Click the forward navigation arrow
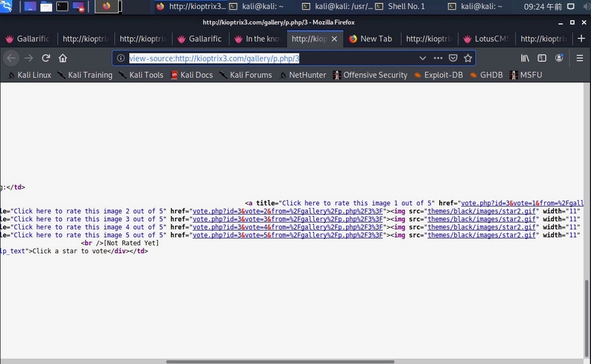This screenshot has width=591, height=364. click(x=29, y=58)
